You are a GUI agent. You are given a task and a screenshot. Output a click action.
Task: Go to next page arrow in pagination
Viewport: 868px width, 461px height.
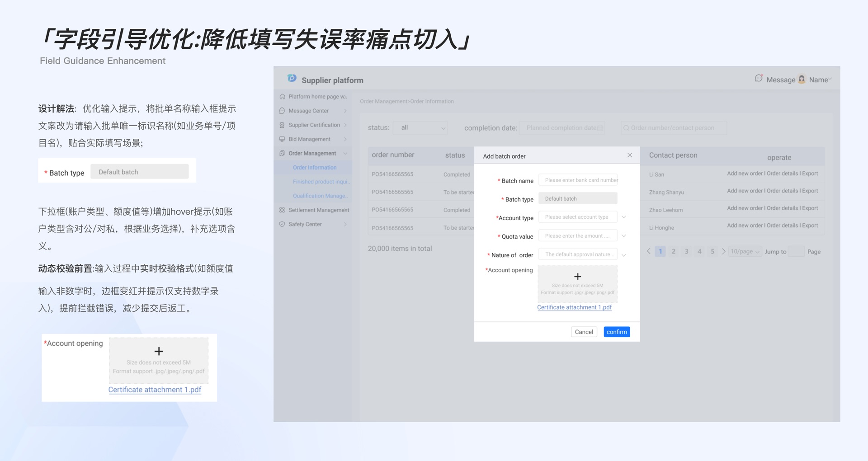coord(723,251)
